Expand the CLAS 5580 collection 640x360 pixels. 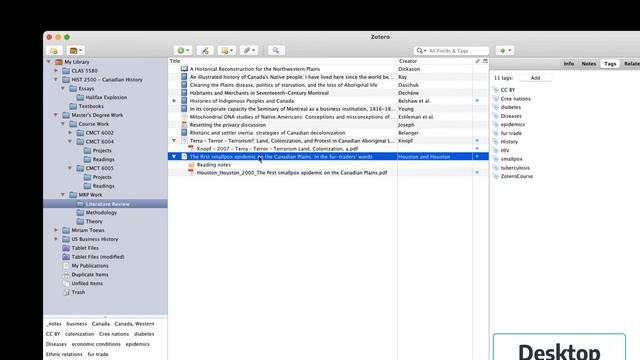56,71
